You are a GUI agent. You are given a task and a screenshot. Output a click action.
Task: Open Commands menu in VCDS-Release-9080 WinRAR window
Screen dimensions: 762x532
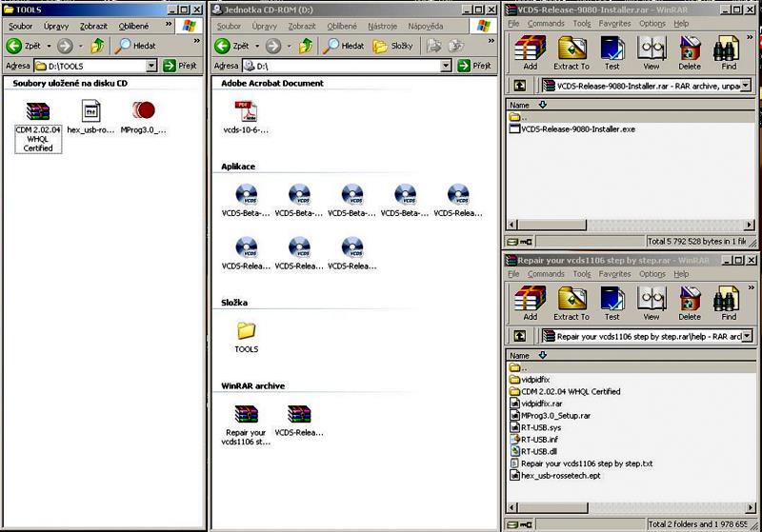pyautogui.click(x=546, y=24)
